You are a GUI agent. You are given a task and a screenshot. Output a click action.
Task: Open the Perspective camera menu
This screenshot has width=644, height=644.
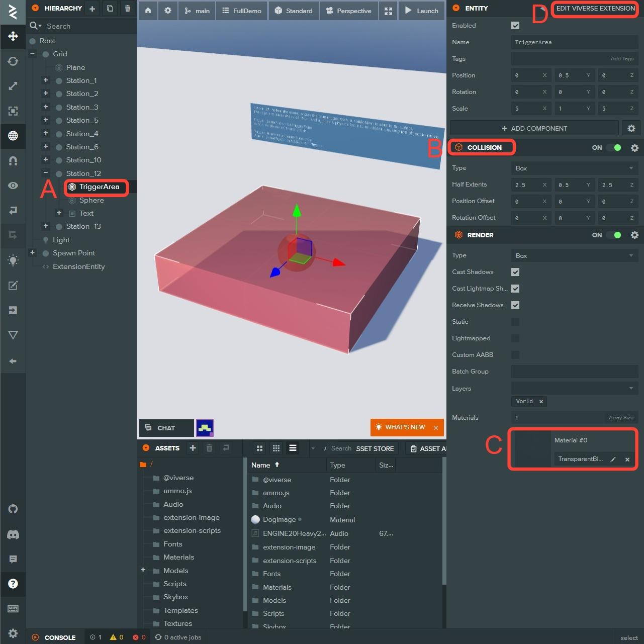(x=349, y=11)
